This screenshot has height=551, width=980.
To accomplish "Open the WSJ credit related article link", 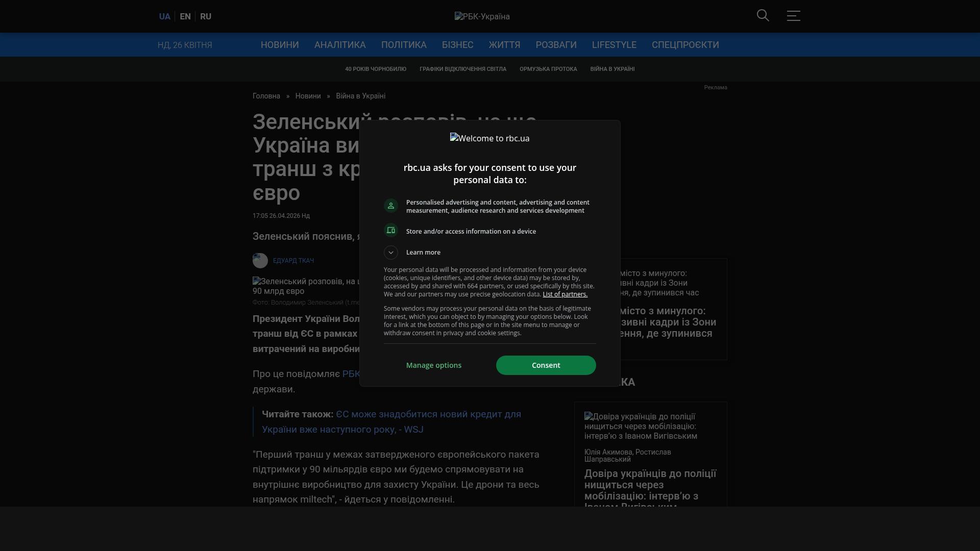I will (x=391, y=422).
